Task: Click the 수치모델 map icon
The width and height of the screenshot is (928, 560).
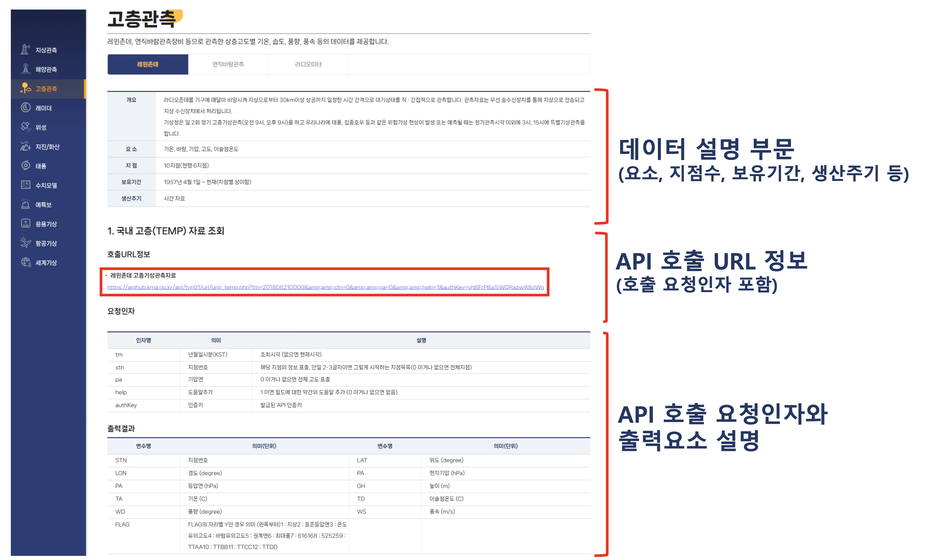Action: 25,185
